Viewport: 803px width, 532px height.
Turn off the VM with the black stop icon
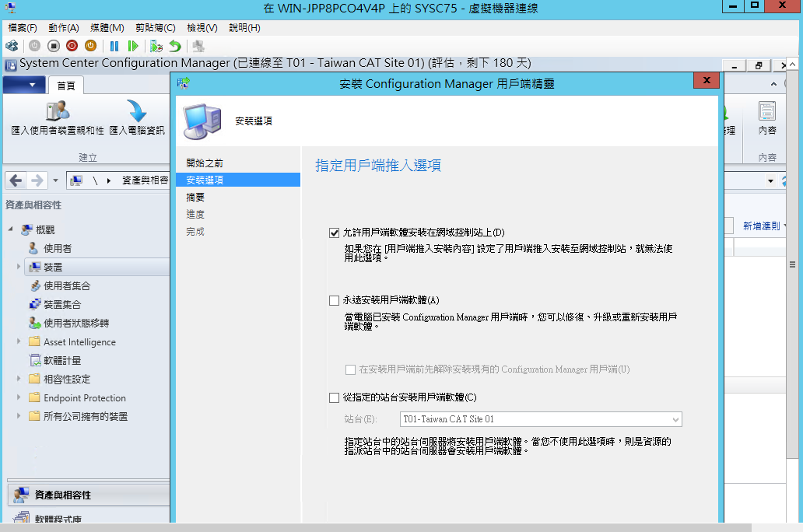tap(53, 46)
